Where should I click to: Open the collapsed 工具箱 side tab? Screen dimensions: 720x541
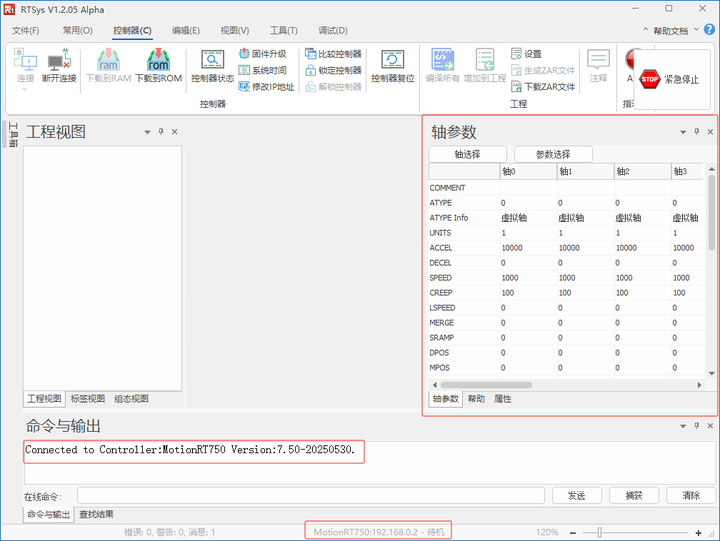pyautogui.click(x=13, y=135)
